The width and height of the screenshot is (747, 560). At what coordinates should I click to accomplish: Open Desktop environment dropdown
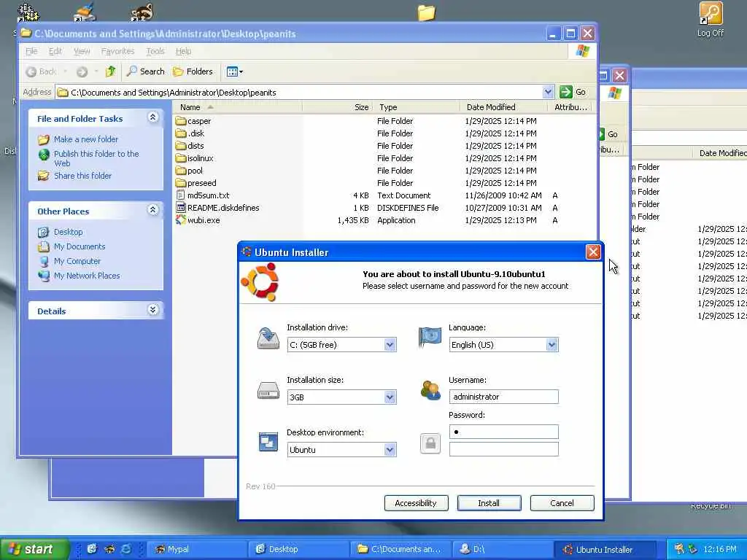click(390, 449)
